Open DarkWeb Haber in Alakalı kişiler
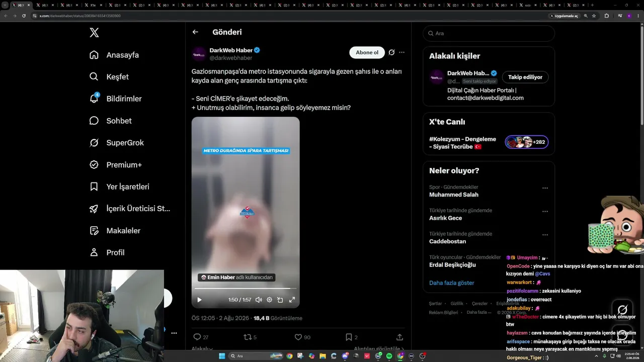Image resolution: width=644 pixels, height=362 pixels. coord(468,73)
